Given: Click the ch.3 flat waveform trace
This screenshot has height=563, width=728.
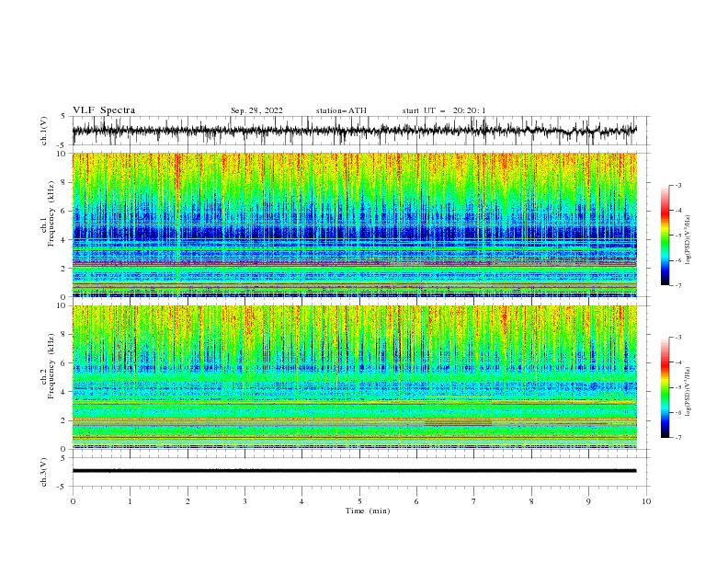Looking at the screenshot, I should coord(354,471).
